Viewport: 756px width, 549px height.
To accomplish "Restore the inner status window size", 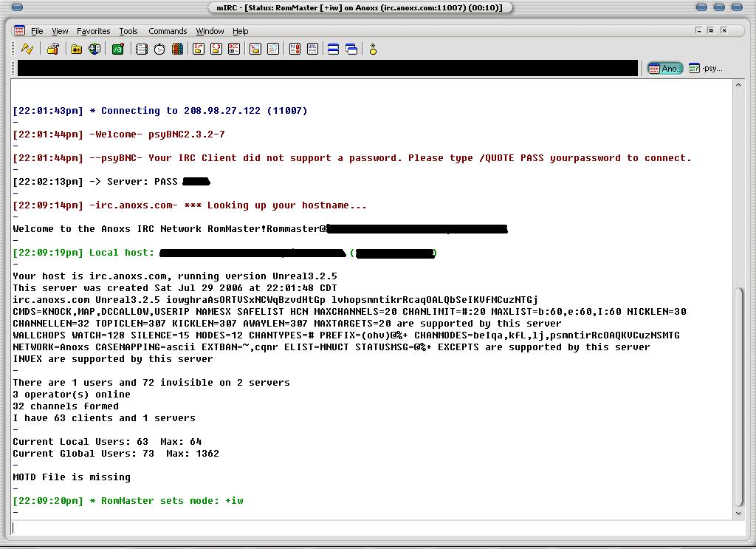I will click(711, 30).
